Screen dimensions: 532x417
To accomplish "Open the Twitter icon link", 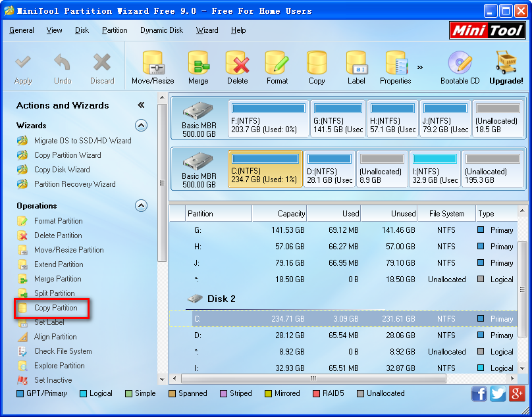I will (498, 394).
